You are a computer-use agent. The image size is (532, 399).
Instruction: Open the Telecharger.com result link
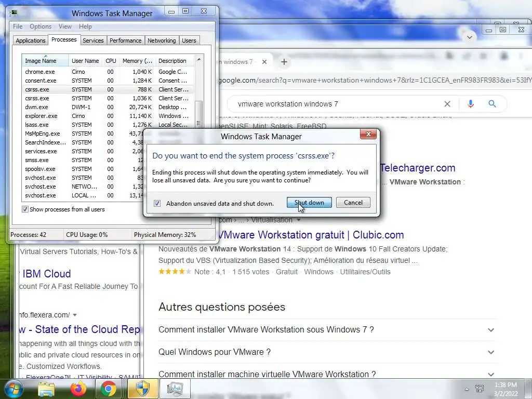[418, 168]
